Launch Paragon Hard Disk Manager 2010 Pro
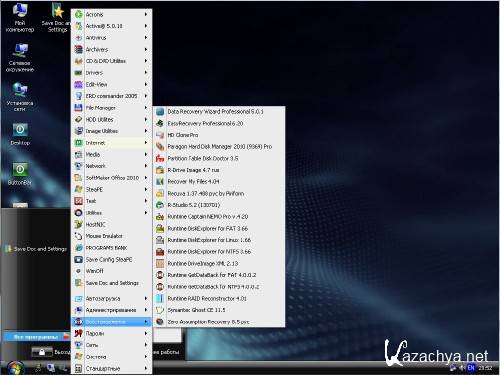This screenshot has height=375, width=500. coord(219,147)
